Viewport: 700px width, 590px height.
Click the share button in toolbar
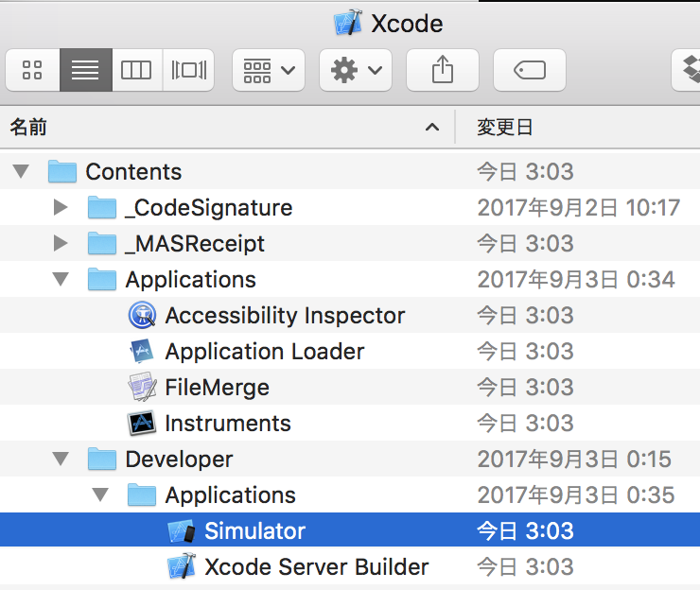coord(442,70)
